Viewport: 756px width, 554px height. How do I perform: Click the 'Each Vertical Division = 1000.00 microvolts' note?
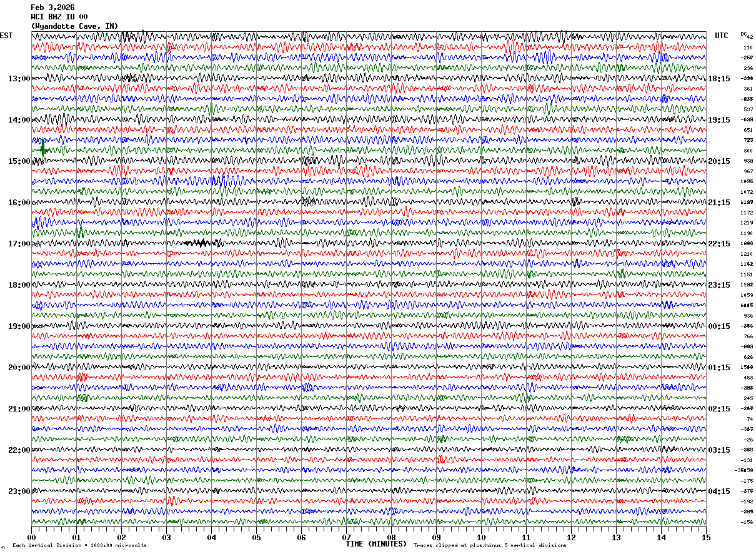pyautogui.click(x=79, y=546)
